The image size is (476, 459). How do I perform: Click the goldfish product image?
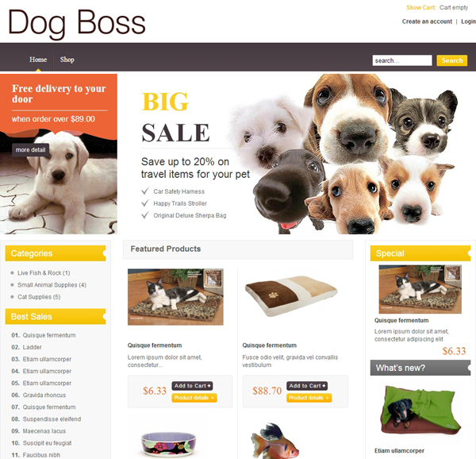tap(274, 441)
